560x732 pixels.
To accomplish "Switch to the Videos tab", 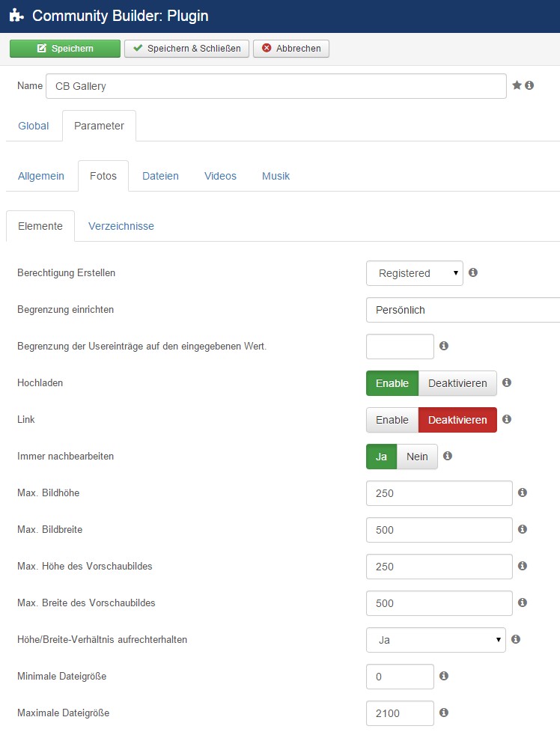I will 220,176.
